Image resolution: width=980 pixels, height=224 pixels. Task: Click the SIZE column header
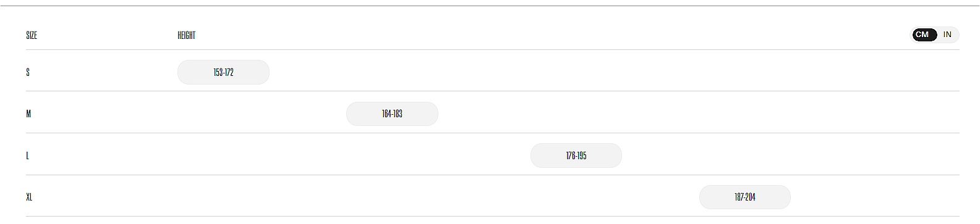click(x=32, y=35)
